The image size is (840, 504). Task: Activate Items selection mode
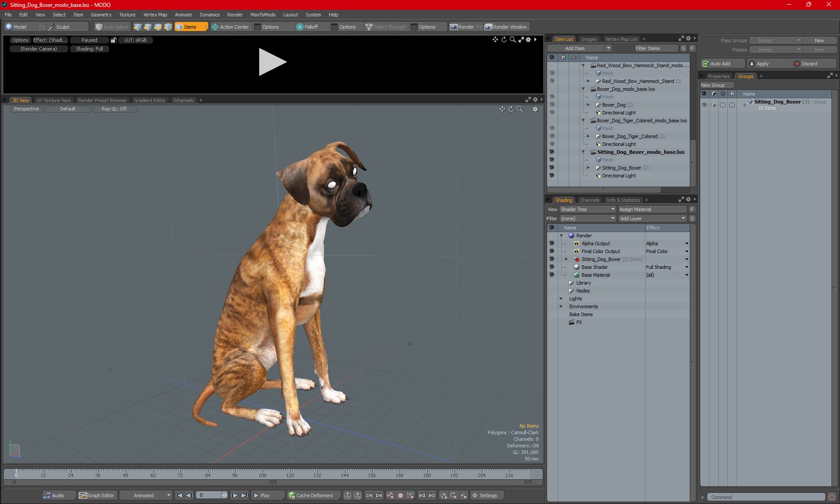tap(191, 27)
